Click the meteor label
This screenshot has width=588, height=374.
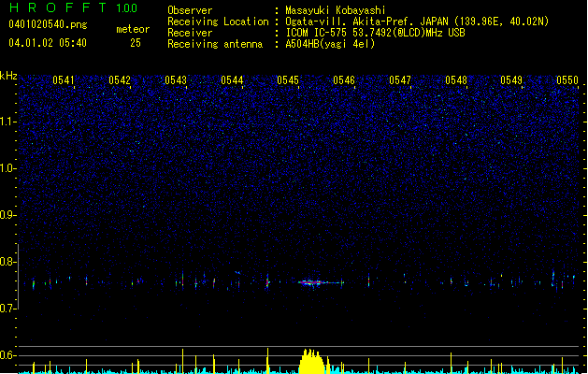tap(133, 29)
